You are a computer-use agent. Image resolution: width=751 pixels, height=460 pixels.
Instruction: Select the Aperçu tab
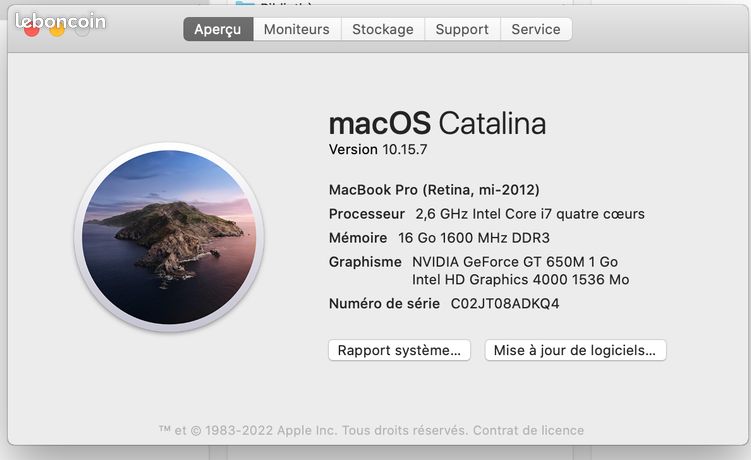pyautogui.click(x=218, y=29)
